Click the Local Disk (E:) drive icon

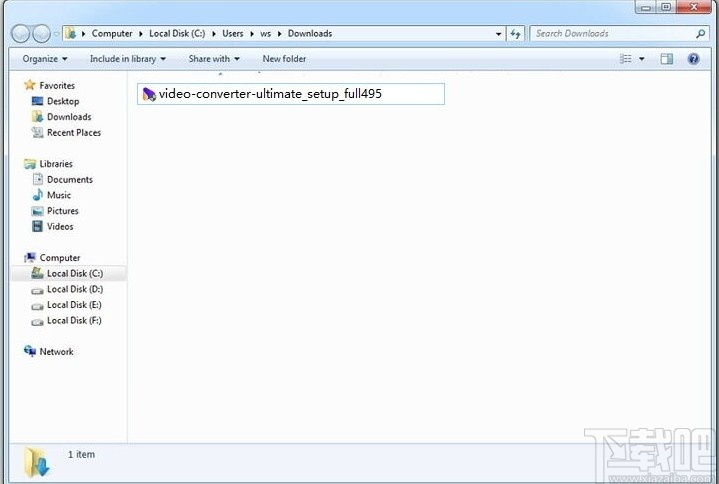pyautogui.click(x=37, y=306)
